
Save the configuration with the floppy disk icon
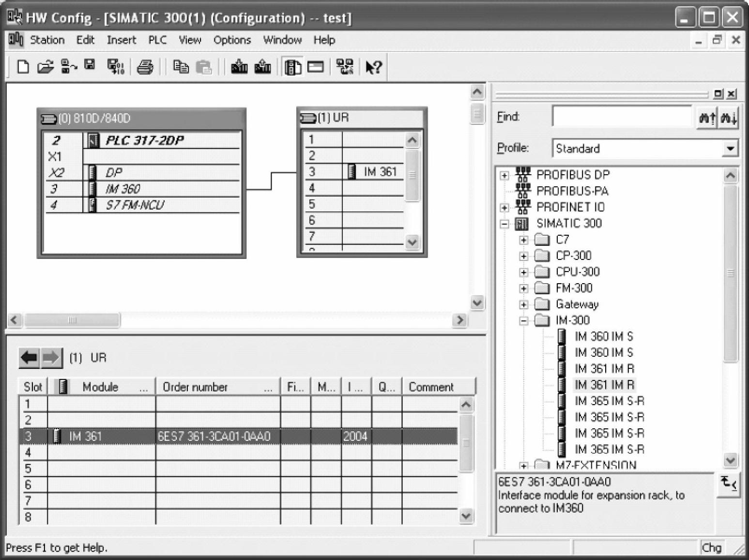(90, 65)
